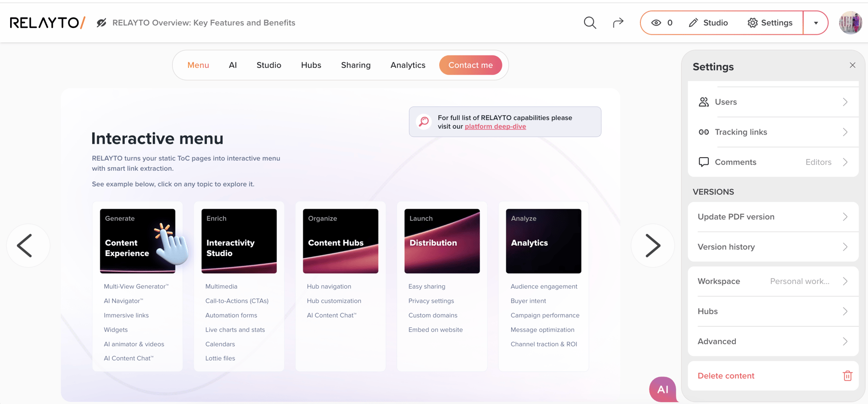
Task: Select the Menu tab
Action: [x=198, y=65]
